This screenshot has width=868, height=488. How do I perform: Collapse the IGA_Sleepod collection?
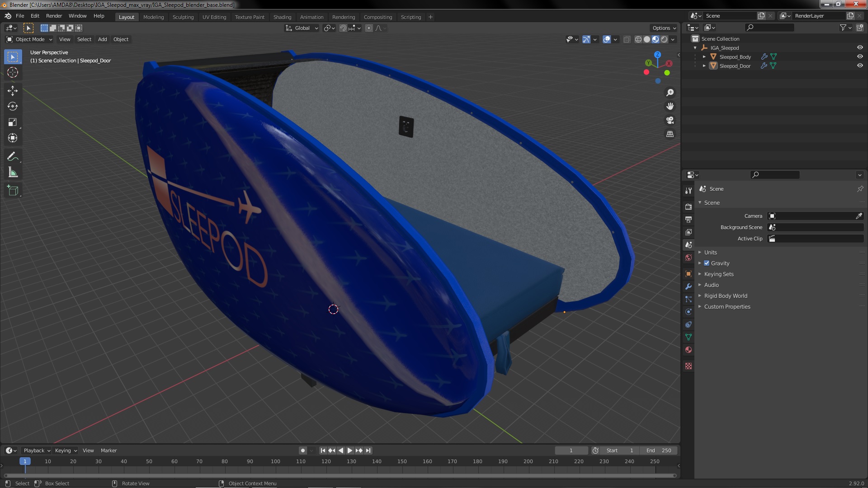[695, 47]
